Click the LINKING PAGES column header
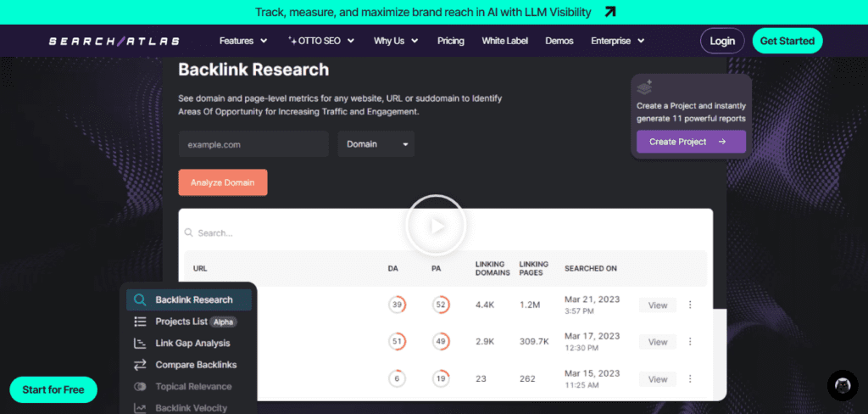868x414 pixels. 534,268
